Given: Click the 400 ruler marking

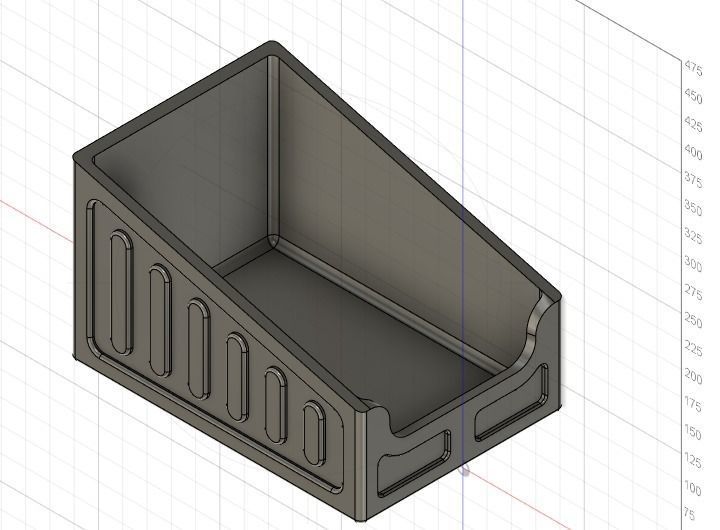Looking at the screenshot, I should (693, 153).
